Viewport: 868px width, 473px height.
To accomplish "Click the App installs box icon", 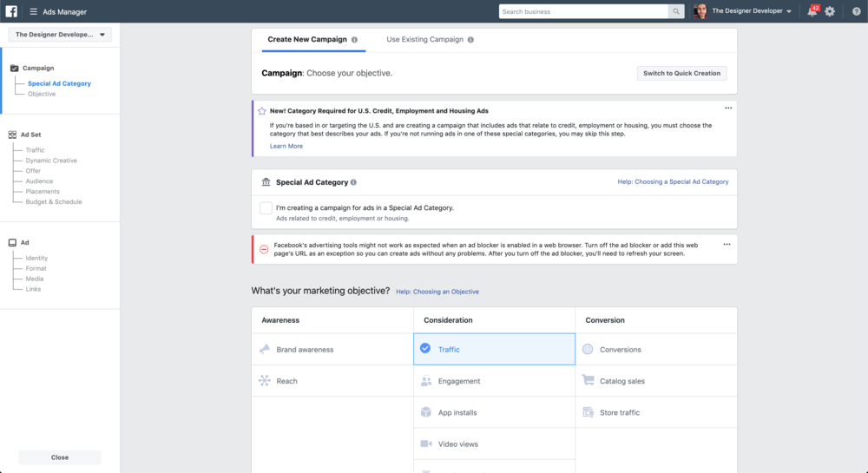I will click(x=425, y=412).
